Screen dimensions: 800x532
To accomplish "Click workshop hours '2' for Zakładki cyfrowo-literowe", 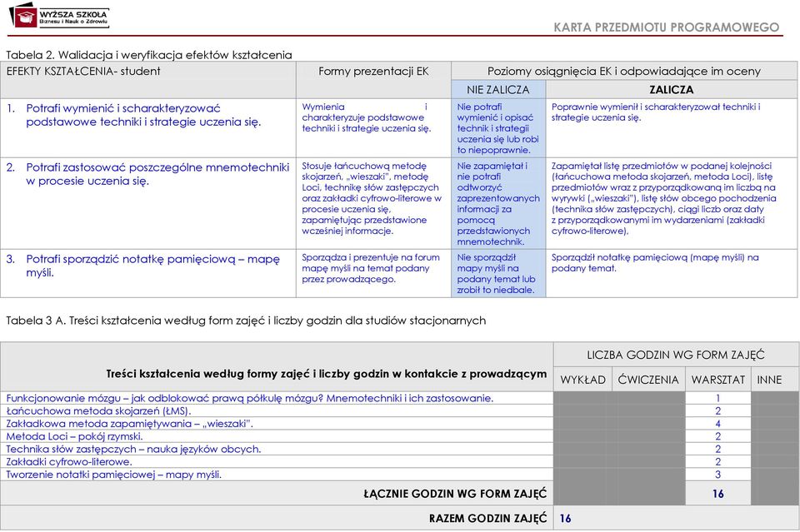I will point(717,462).
